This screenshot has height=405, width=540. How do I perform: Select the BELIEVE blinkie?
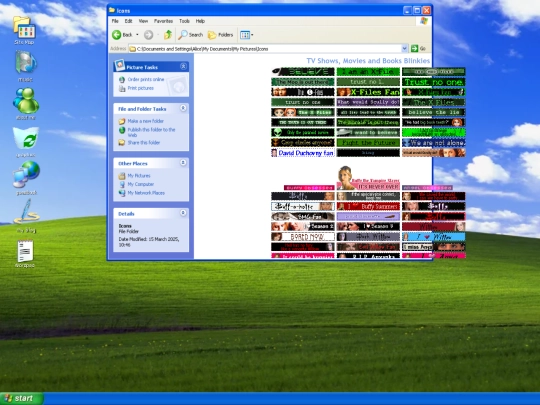[x=303, y=72]
